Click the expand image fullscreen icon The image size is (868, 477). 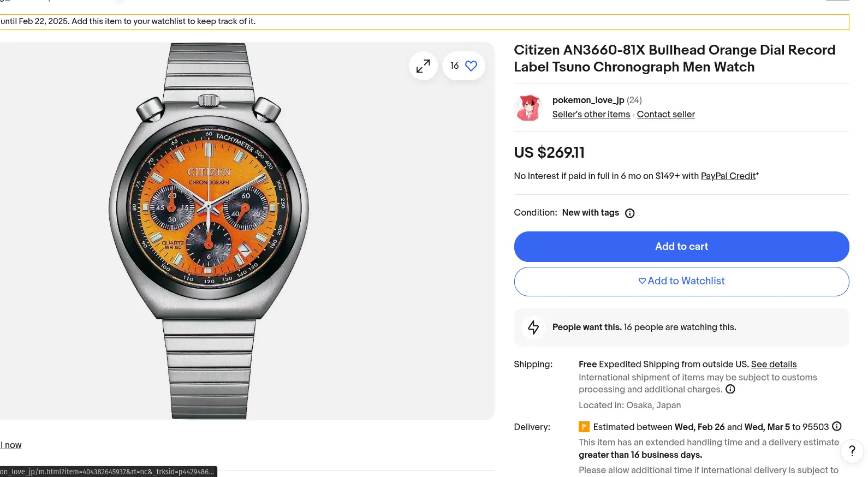(423, 66)
